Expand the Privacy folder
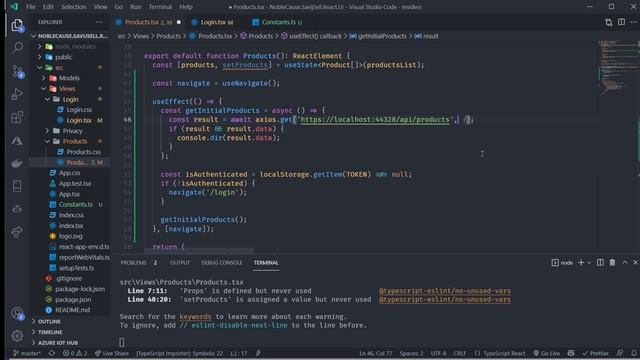640x360 pixels. point(47,131)
